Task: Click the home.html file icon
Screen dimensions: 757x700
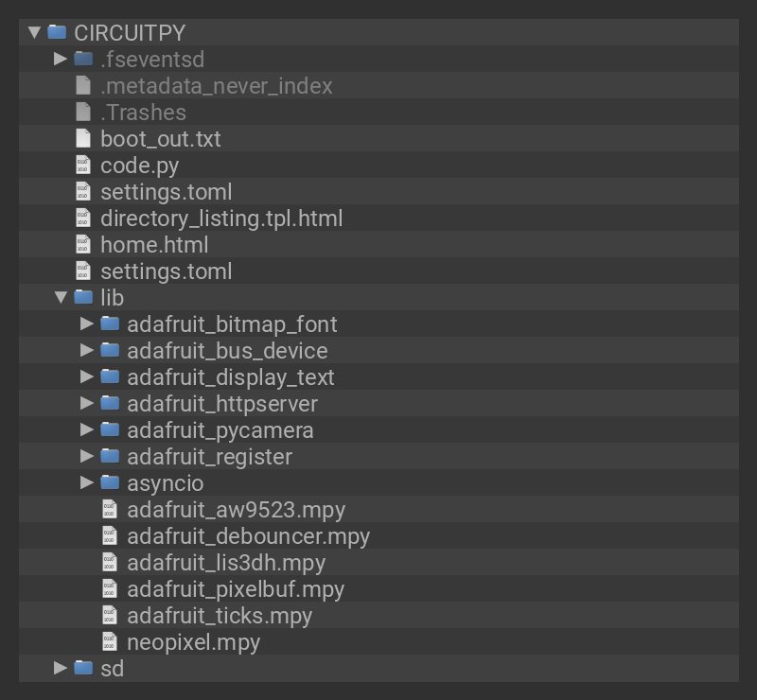Action: tap(83, 245)
